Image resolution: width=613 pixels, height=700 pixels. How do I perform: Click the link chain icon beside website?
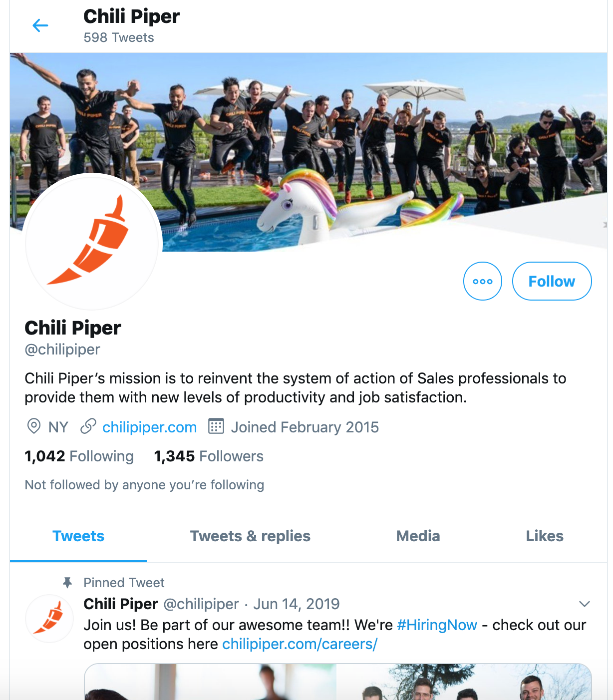pyautogui.click(x=88, y=427)
